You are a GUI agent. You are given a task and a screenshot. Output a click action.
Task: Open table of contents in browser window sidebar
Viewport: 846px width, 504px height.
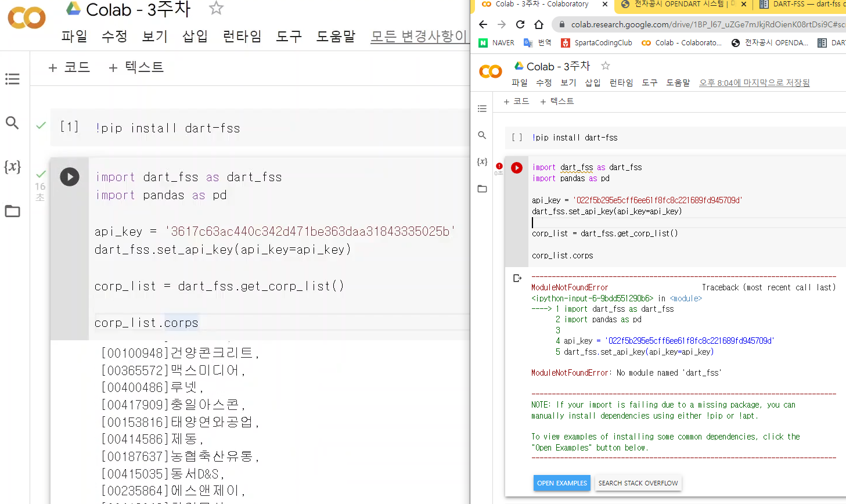(x=482, y=109)
